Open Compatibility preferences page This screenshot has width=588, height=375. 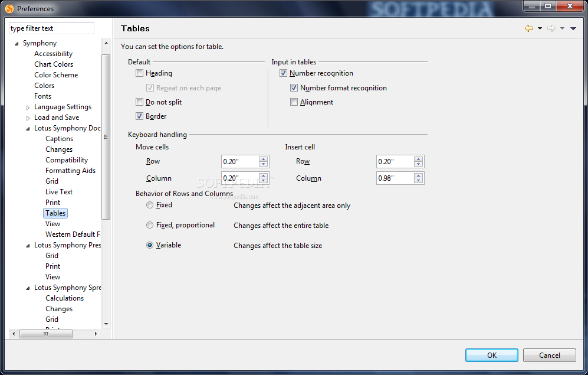[x=67, y=160]
